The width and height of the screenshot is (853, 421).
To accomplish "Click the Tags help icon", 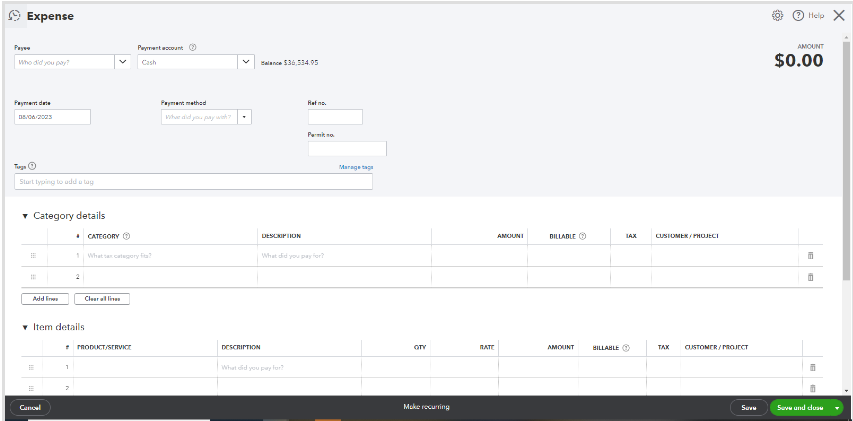I will 32,166.
